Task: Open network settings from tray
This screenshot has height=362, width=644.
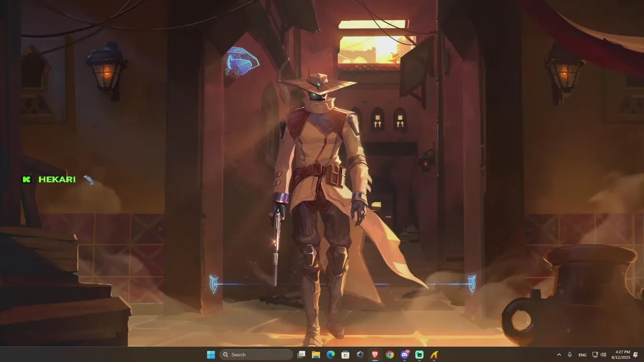Action: point(595,354)
